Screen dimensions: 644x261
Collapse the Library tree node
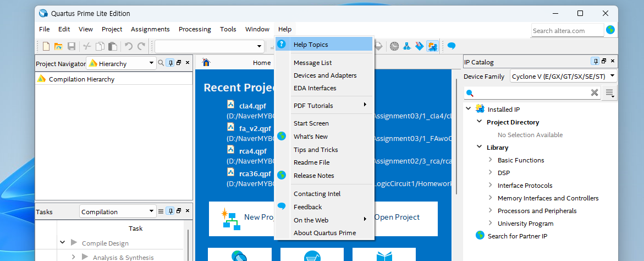[480, 146]
